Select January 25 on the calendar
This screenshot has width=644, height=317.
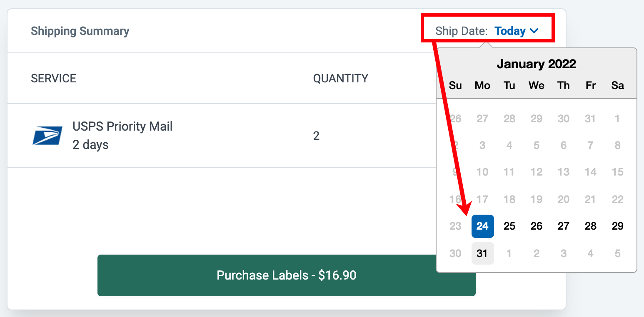pyautogui.click(x=509, y=226)
